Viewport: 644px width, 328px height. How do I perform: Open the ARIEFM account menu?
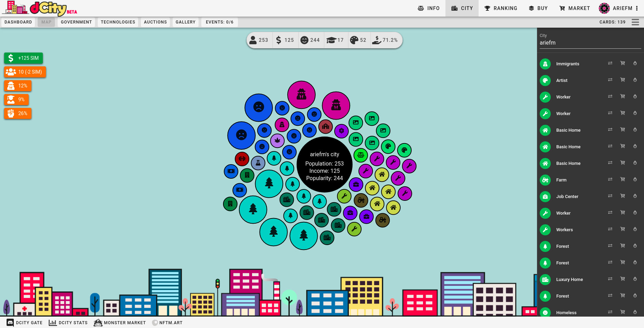click(x=618, y=8)
